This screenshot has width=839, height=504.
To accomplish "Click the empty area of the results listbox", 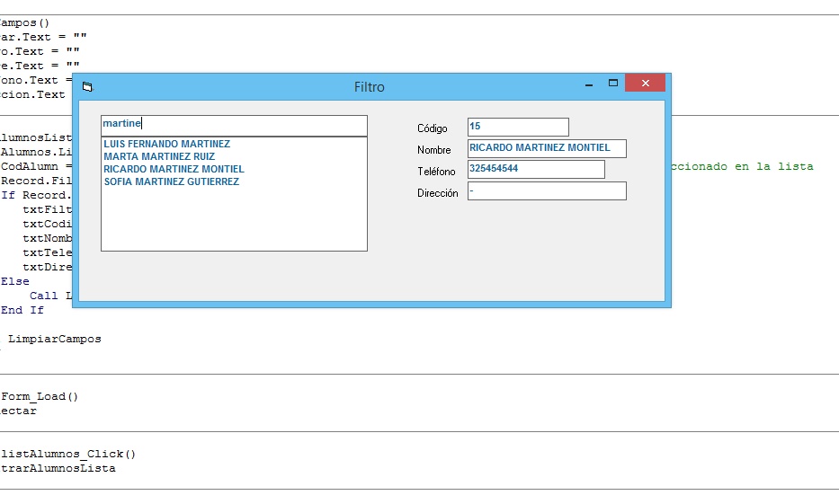I will [x=234, y=220].
